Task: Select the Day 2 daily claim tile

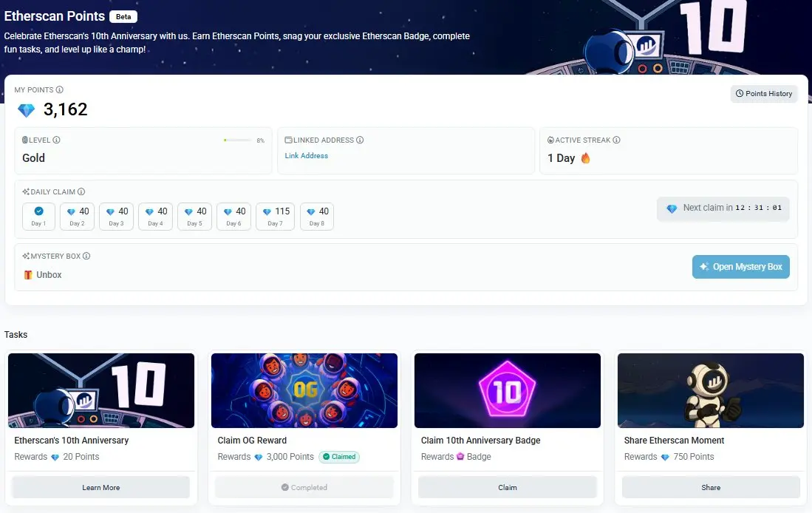Action: 77,216
